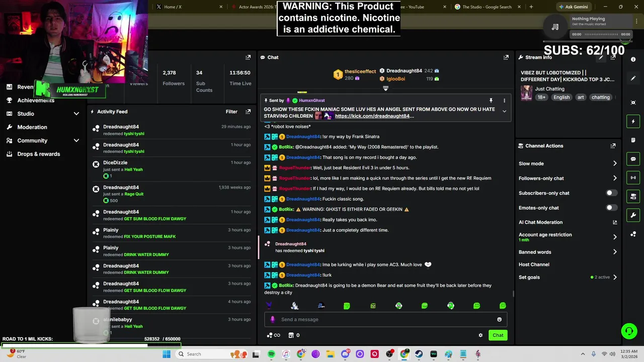The width and height of the screenshot is (644, 362).
Task: Click the chat bubble icon in right sidebar
Action: pos(633,159)
